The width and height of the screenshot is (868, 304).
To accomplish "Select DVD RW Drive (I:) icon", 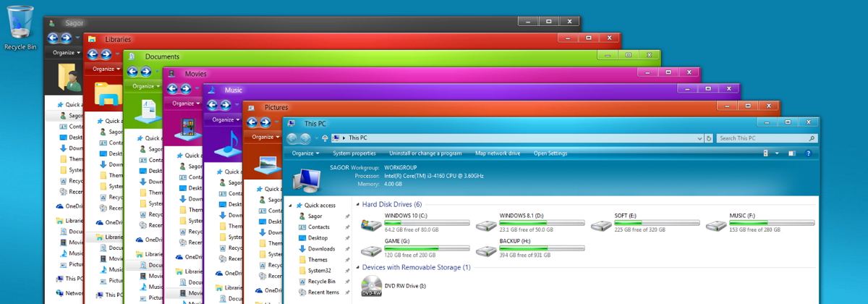I will [x=371, y=287].
